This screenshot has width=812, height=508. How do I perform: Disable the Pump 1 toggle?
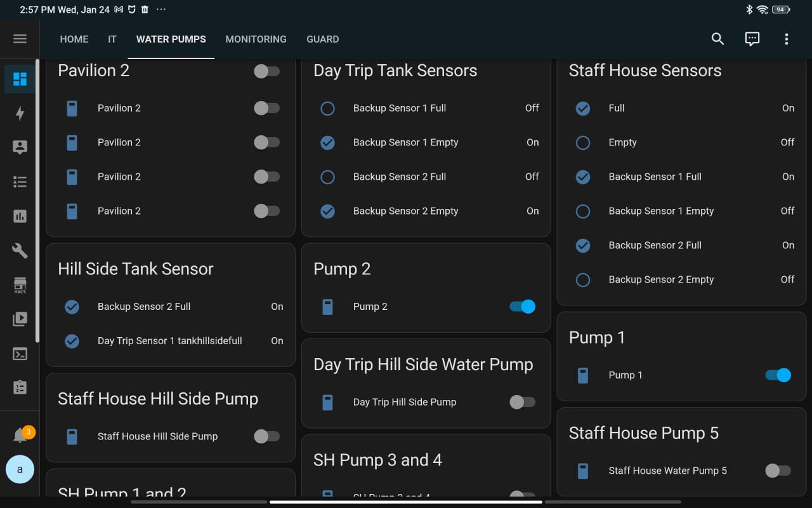pos(778,375)
